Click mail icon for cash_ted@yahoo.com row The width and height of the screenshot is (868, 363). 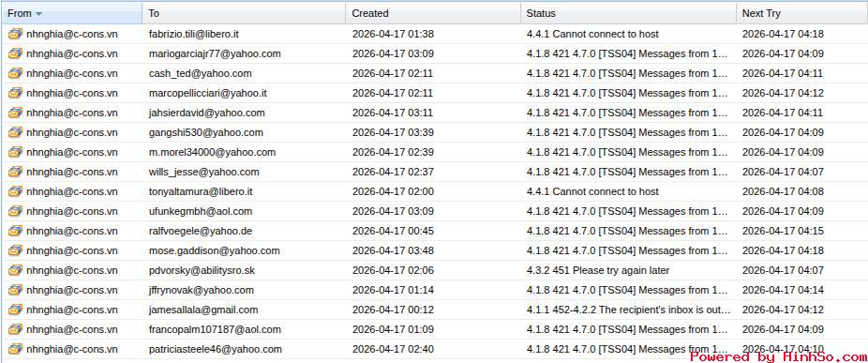pyautogui.click(x=16, y=73)
